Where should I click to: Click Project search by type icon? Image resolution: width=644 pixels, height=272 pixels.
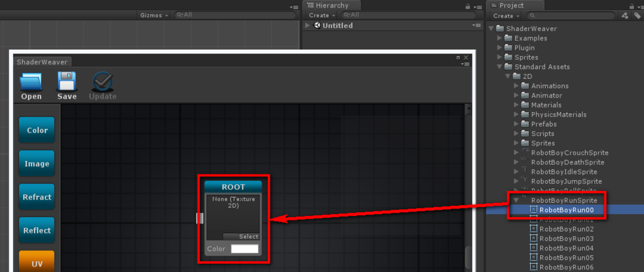(x=625, y=16)
